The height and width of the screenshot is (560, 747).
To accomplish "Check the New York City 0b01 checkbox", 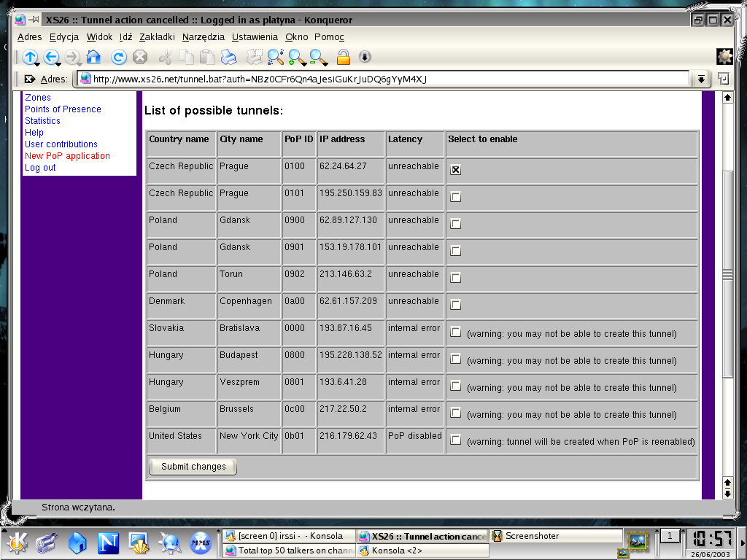I will (x=455, y=440).
